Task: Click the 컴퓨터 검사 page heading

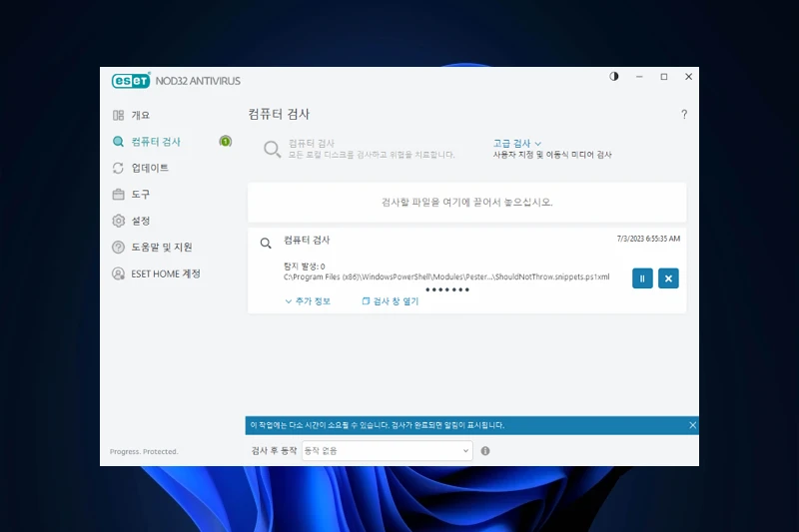Action: 279,114
